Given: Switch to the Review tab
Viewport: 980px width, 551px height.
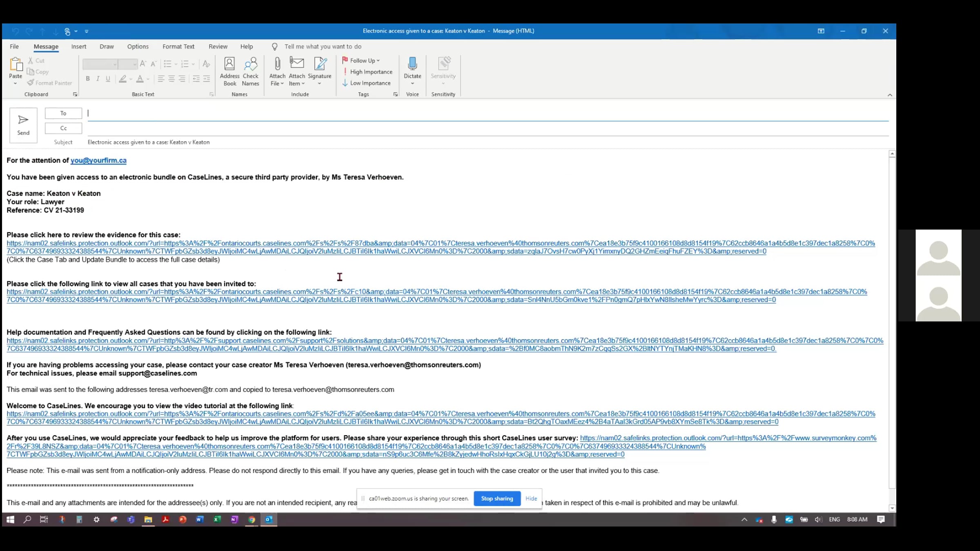Looking at the screenshot, I should click(218, 47).
